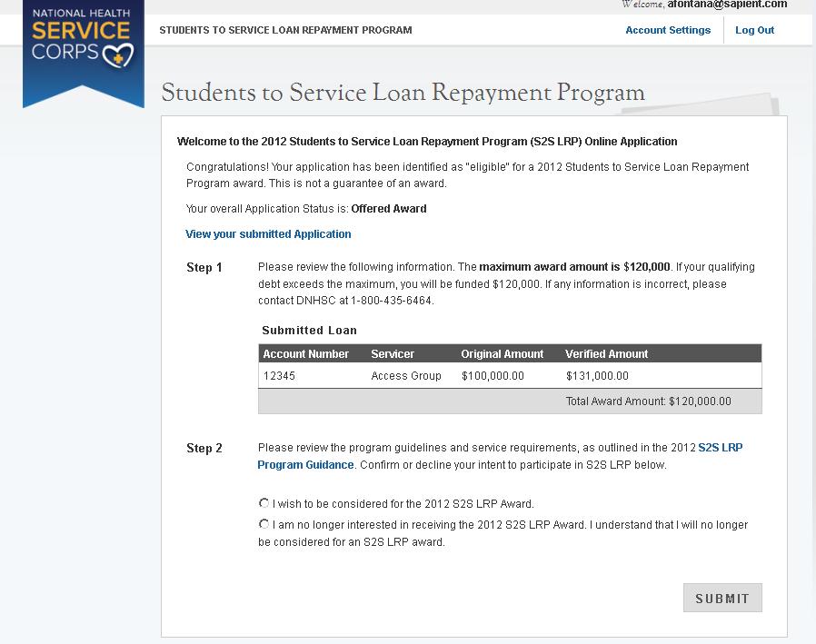This screenshot has height=644, width=816.
Task: Click the $100,000.00 original amount cell
Action: coord(493,376)
